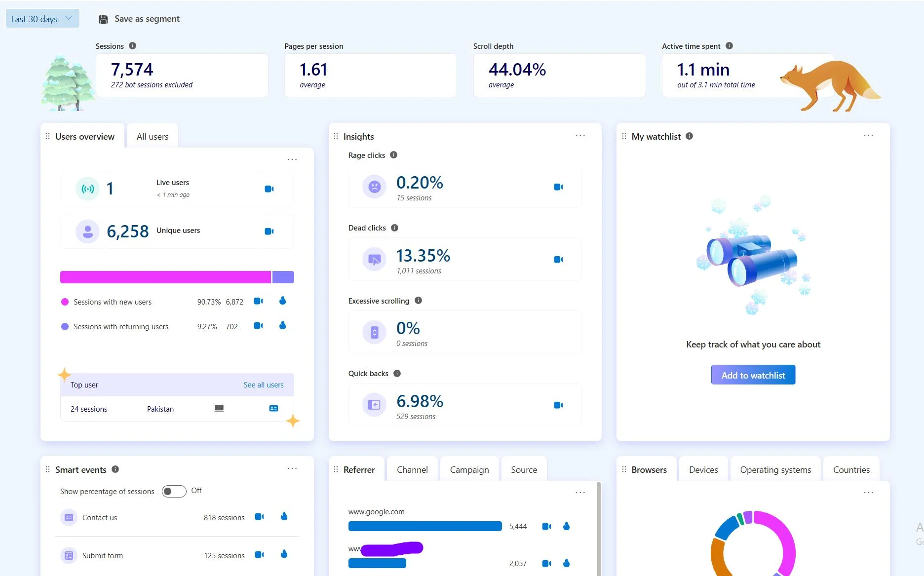Image resolution: width=924 pixels, height=576 pixels.
Task: Switch to the All users tab
Action: 153,137
